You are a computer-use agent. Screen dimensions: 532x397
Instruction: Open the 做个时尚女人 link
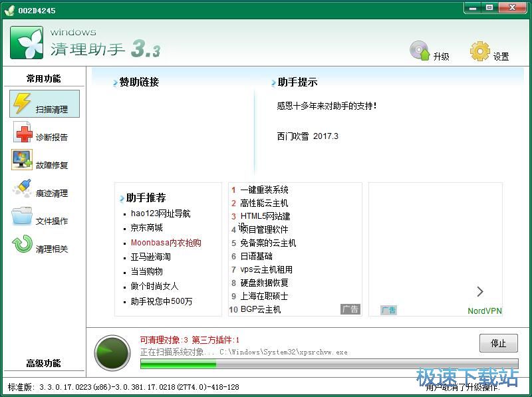point(154,286)
